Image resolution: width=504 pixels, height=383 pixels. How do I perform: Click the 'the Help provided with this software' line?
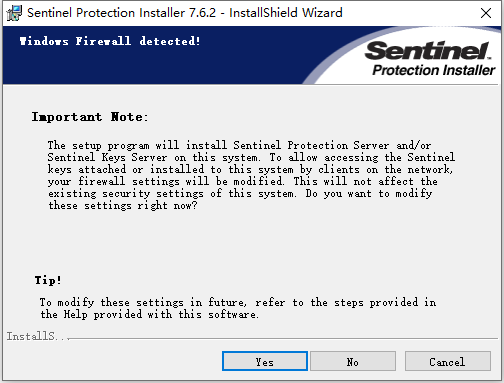149,315
